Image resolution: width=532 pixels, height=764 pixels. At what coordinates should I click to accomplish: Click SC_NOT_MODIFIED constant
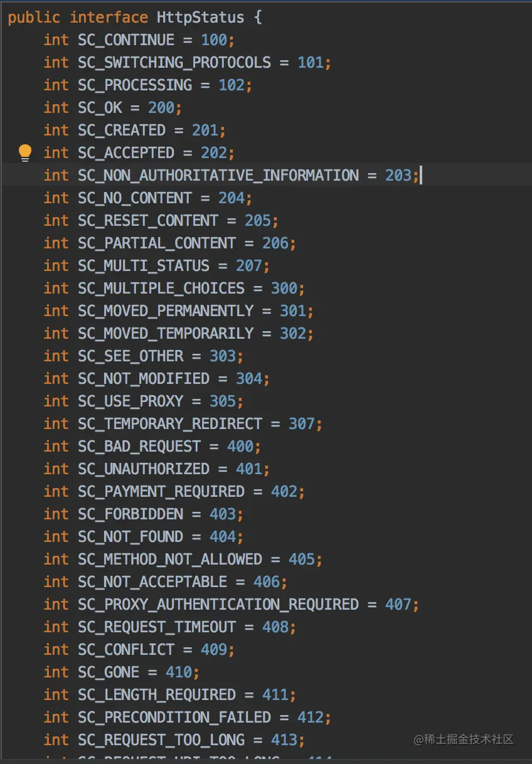144,379
